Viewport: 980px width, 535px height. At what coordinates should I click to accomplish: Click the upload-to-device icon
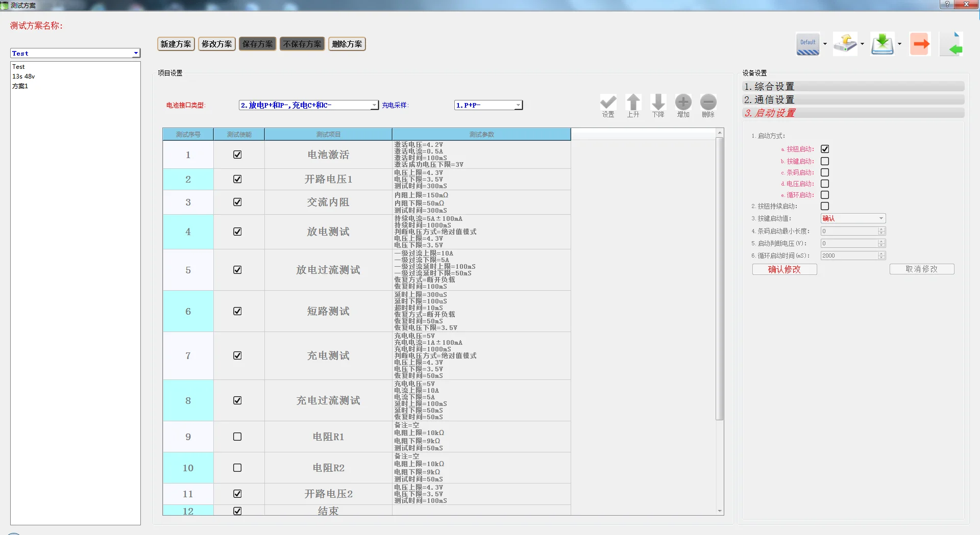845,44
